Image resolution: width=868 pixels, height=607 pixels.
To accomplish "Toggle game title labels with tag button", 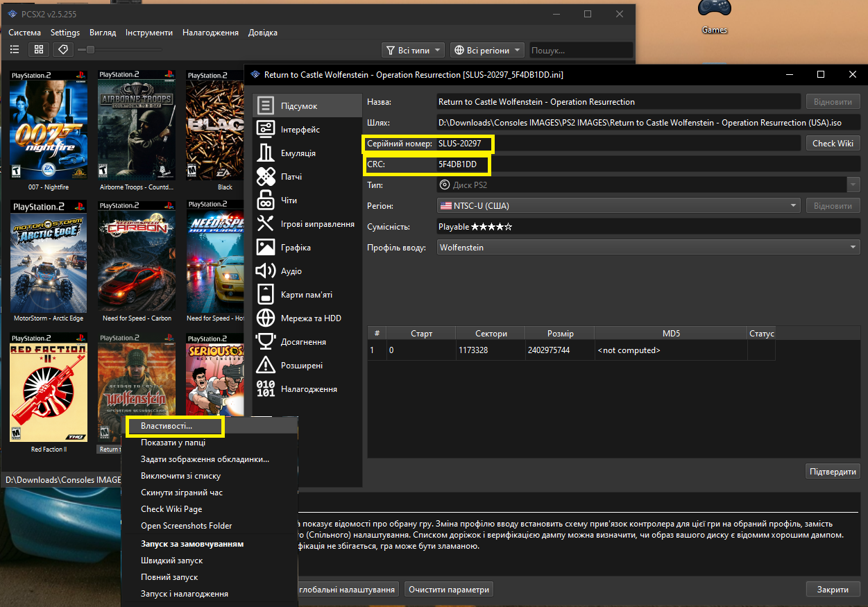I will [62, 50].
